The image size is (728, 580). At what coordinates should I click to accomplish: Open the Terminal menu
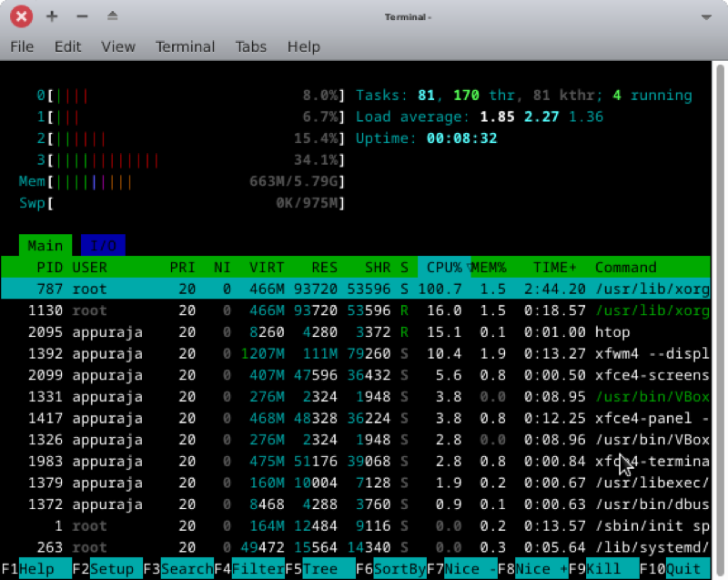185,47
